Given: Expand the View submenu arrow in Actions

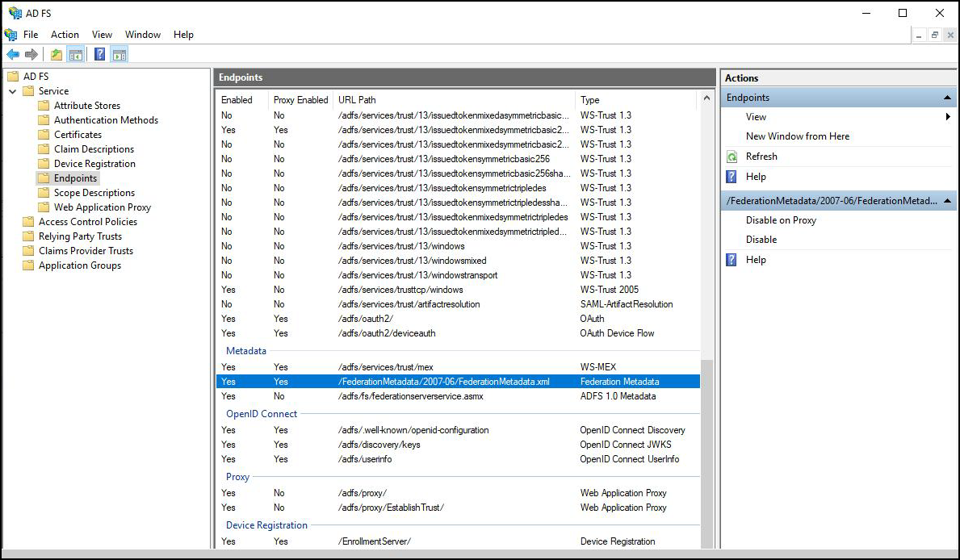Looking at the screenshot, I should point(948,117).
